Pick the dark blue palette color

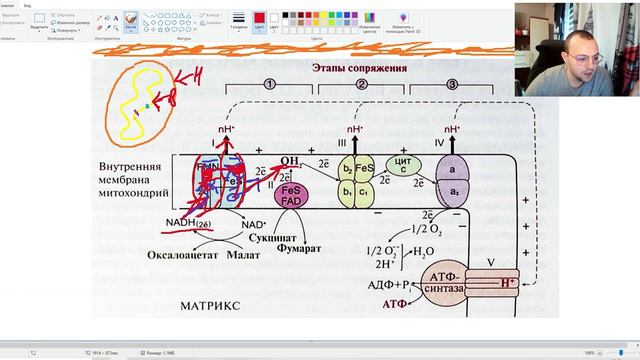point(347,15)
